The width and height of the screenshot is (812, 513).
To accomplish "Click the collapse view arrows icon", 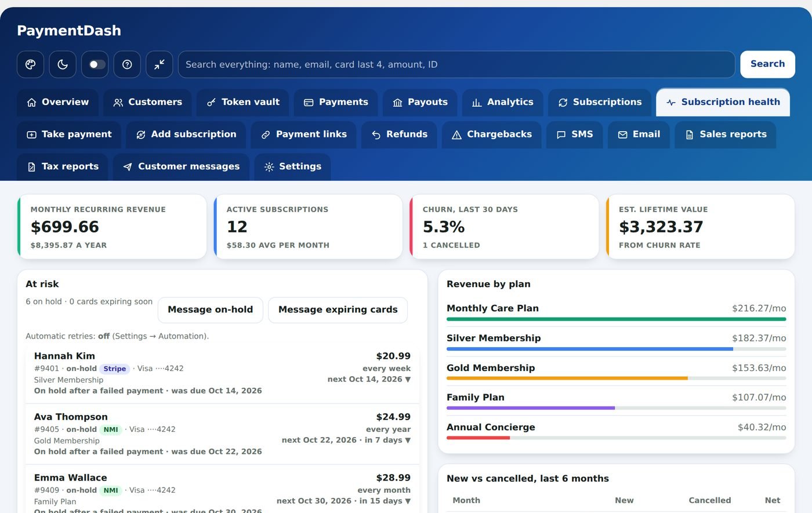I will click(x=159, y=64).
